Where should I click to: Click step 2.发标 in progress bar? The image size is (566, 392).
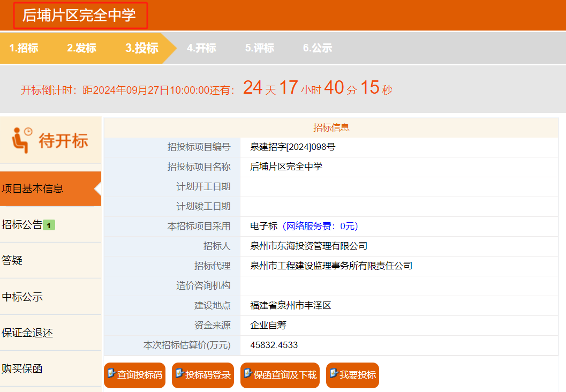[81, 48]
